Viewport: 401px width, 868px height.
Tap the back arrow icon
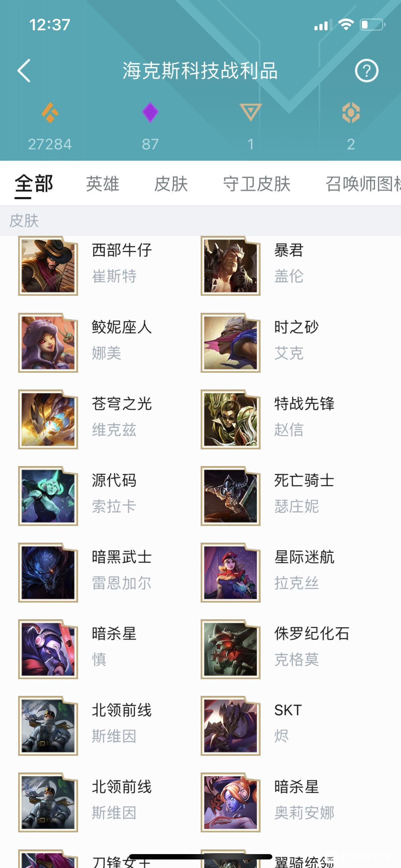(x=24, y=71)
